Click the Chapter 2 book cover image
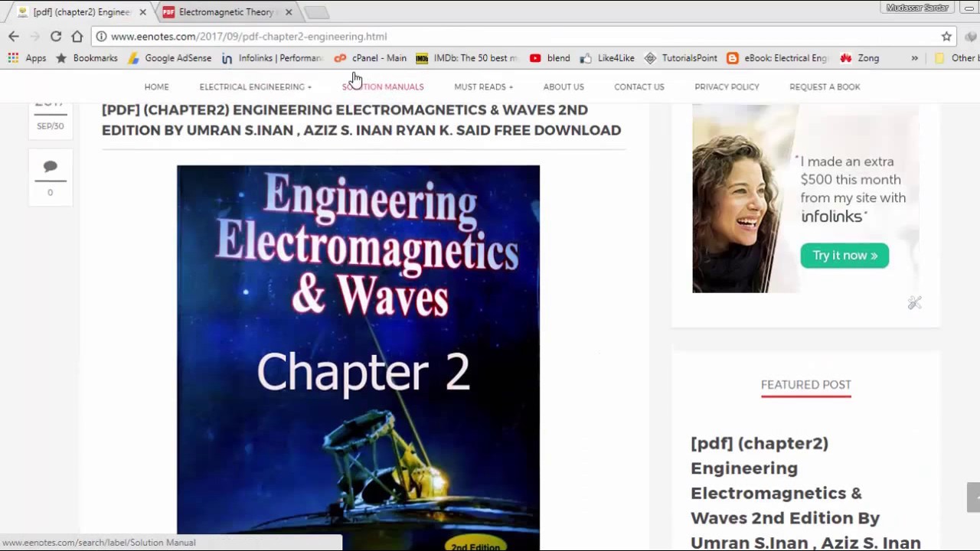 358,357
